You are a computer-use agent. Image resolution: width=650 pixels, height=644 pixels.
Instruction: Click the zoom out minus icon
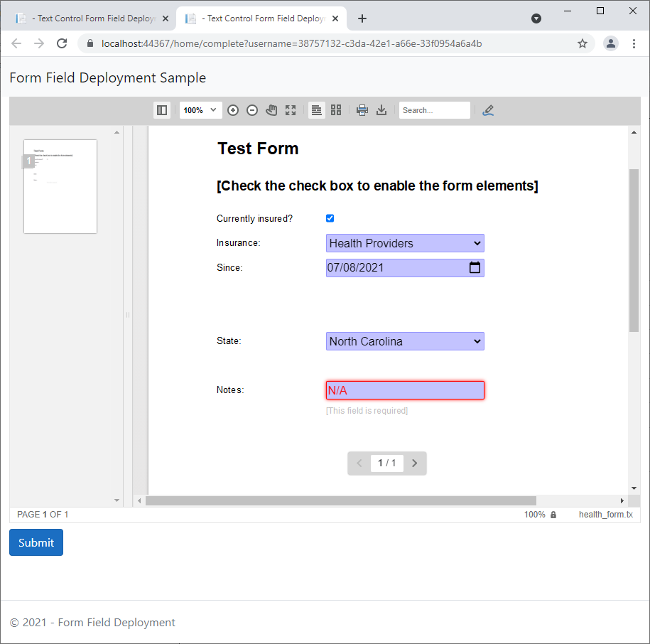[x=252, y=110]
